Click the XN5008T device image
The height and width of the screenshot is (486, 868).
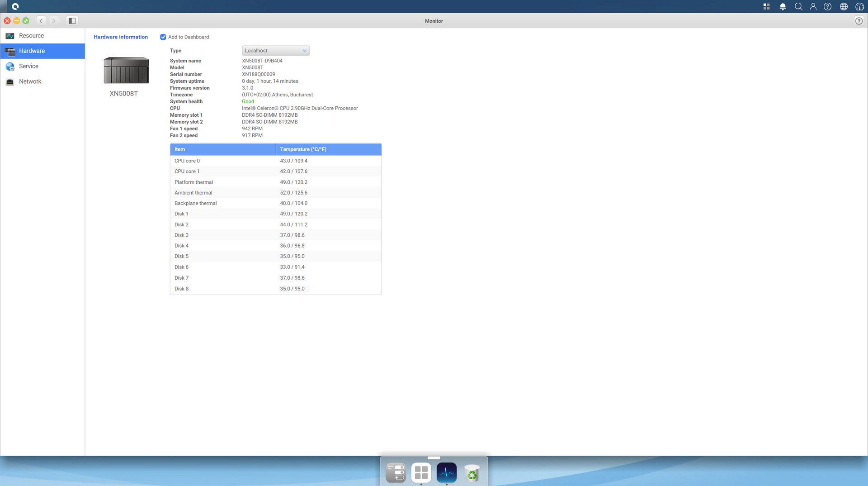click(126, 70)
